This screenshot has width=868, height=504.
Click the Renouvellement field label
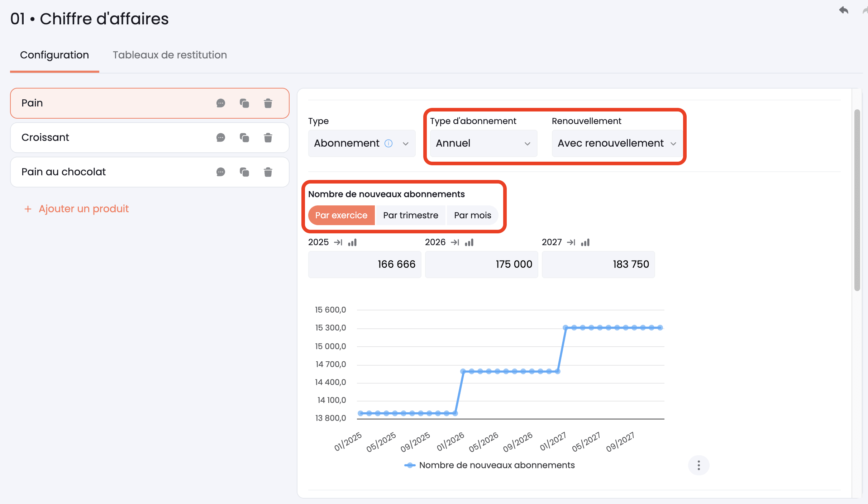586,121
